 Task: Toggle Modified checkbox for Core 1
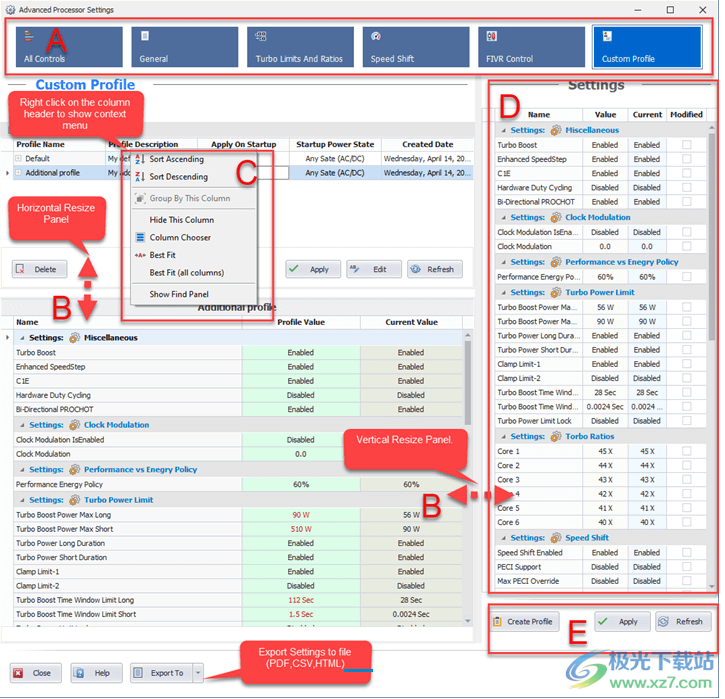point(687,451)
